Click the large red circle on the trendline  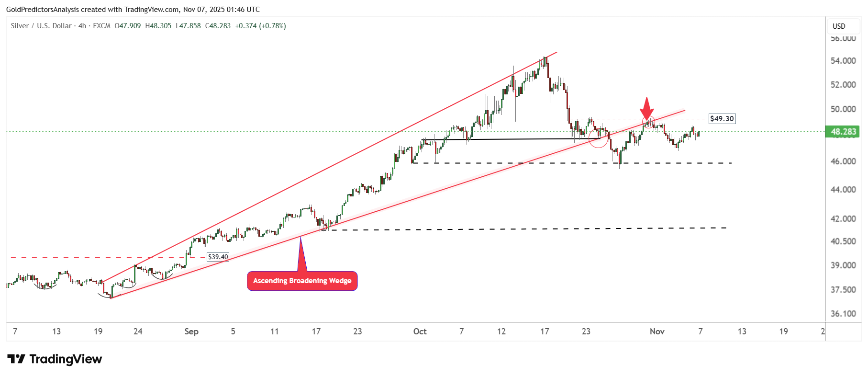(x=599, y=138)
